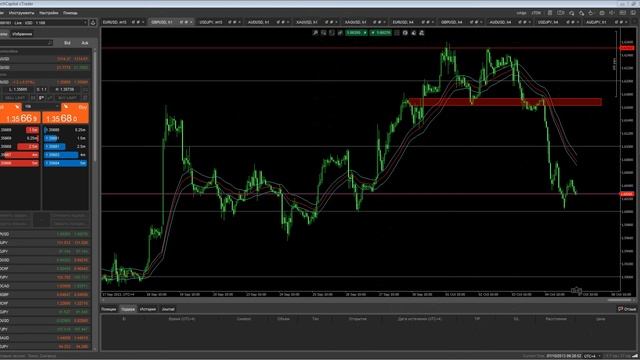
Task: Open the Инструменты menu
Action: pyautogui.click(x=21, y=13)
